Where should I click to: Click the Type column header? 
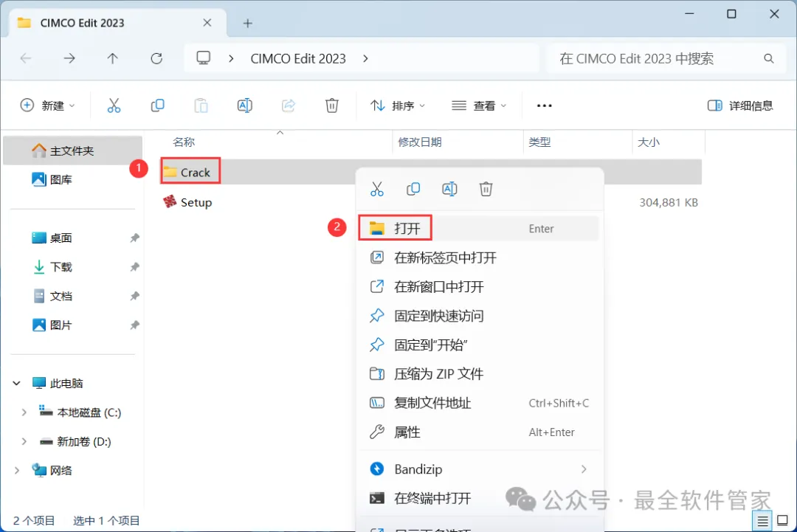click(x=578, y=142)
